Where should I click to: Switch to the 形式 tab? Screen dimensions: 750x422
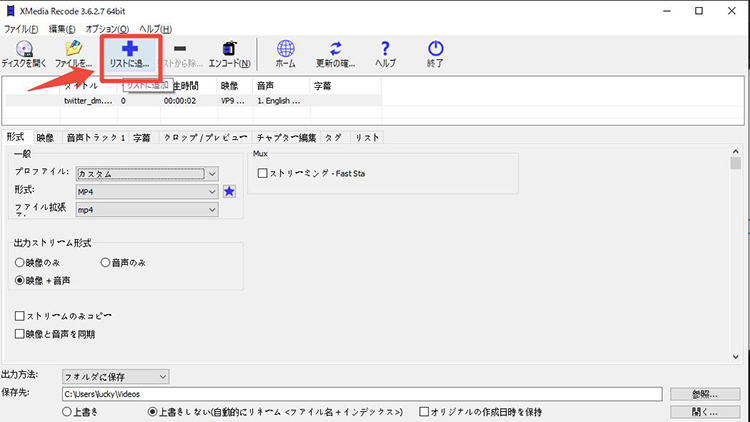pyautogui.click(x=16, y=137)
